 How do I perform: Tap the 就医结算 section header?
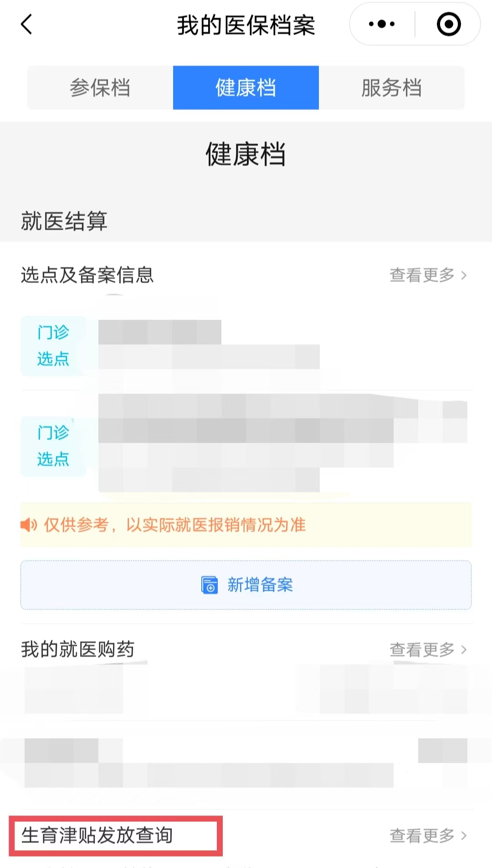tap(64, 222)
